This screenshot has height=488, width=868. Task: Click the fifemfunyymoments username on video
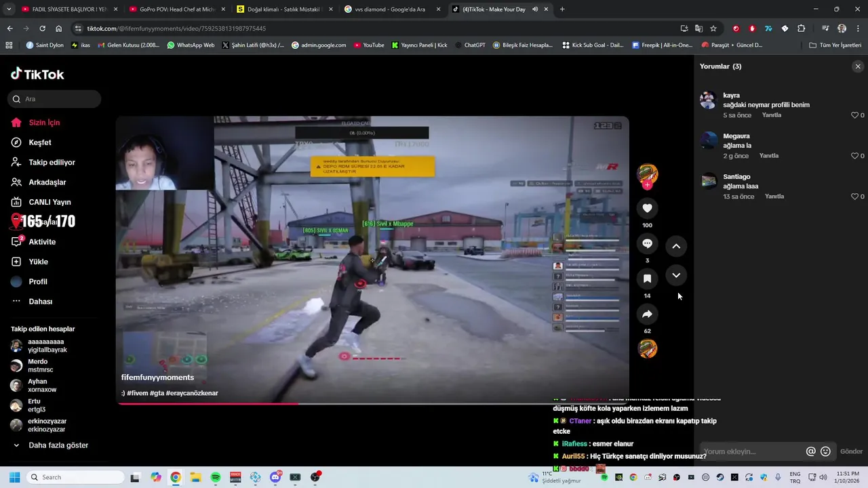coord(157,378)
